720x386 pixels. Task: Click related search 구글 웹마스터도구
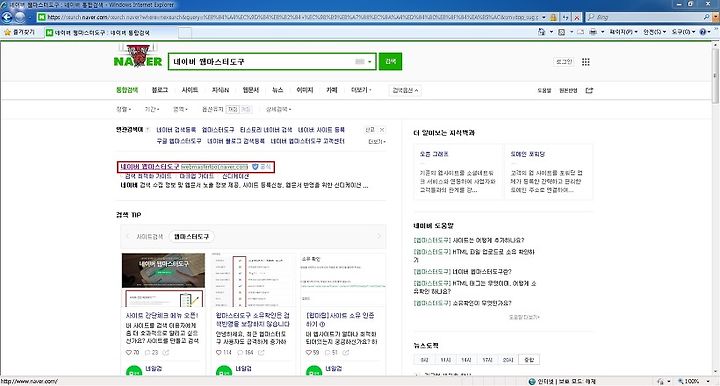point(179,141)
